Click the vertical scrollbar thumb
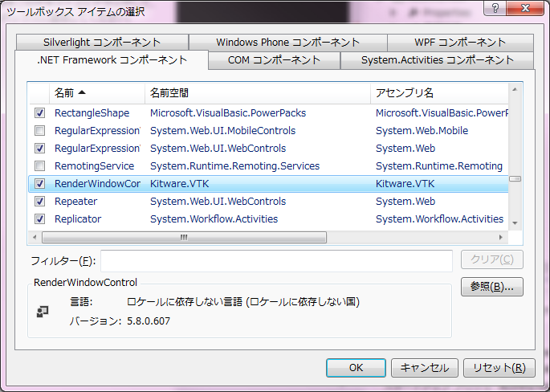Image resolution: width=550 pixels, height=392 pixels. (515, 179)
